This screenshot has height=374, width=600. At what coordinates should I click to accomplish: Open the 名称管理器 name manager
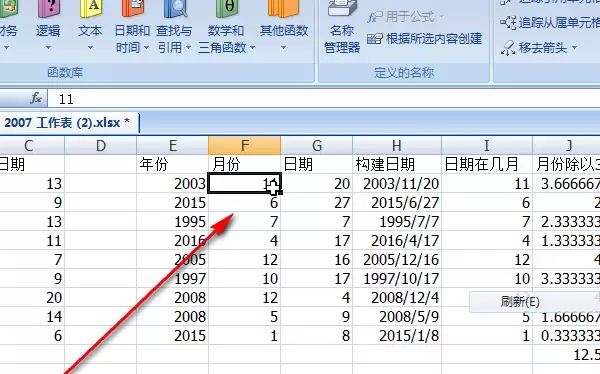tap(342, 27)
